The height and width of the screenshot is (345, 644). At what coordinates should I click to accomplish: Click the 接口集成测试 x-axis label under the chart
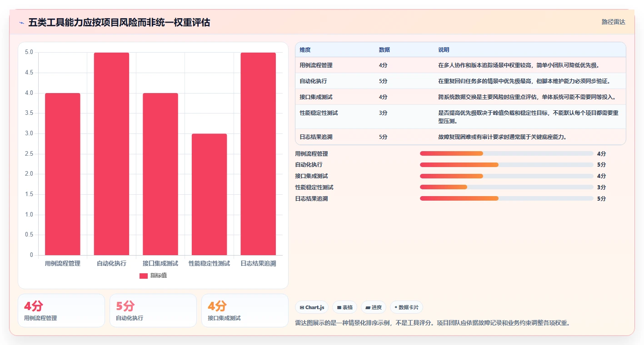click(x=160, y=263)
